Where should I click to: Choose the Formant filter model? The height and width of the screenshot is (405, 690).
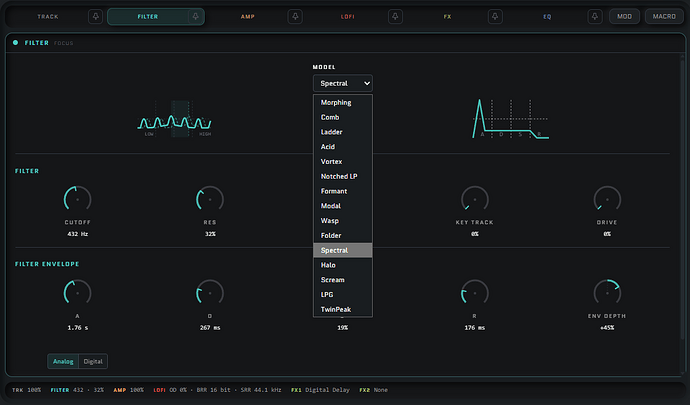(x=343, y=191)
